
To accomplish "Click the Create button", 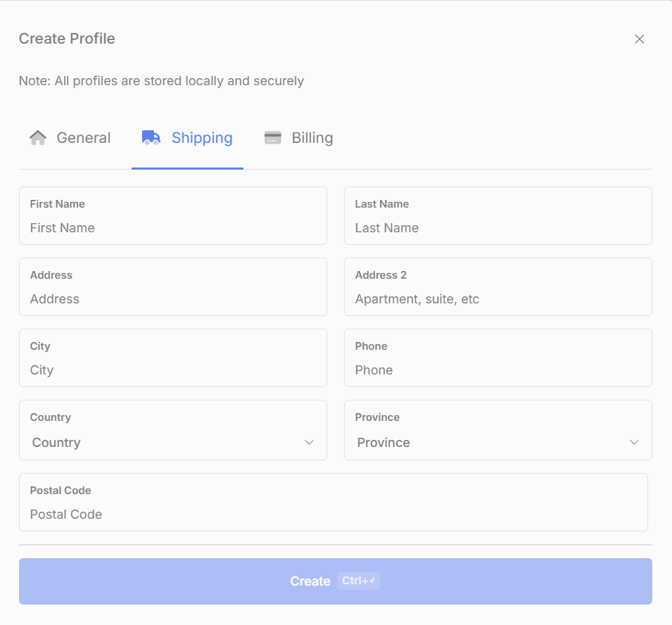I will (x=336, y=581).
